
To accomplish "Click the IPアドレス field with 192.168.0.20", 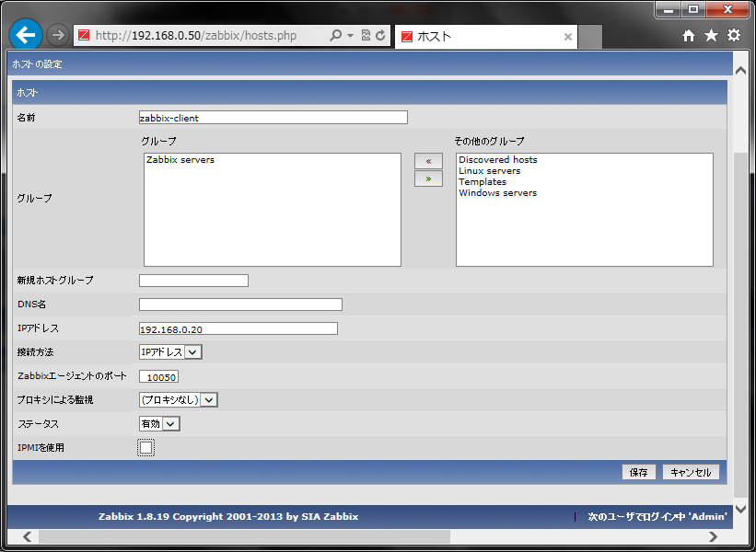I will 238,329.
